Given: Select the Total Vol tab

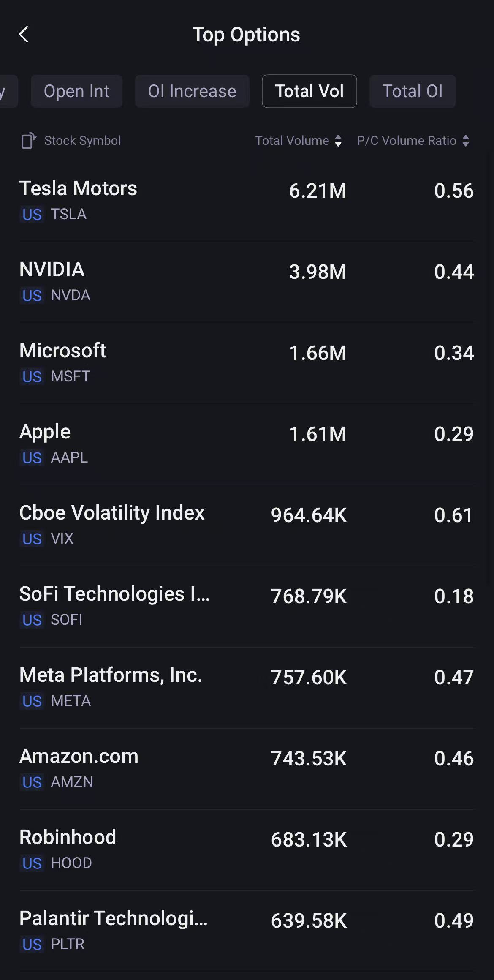Looking at the screenshot, I should pos(309,91).
